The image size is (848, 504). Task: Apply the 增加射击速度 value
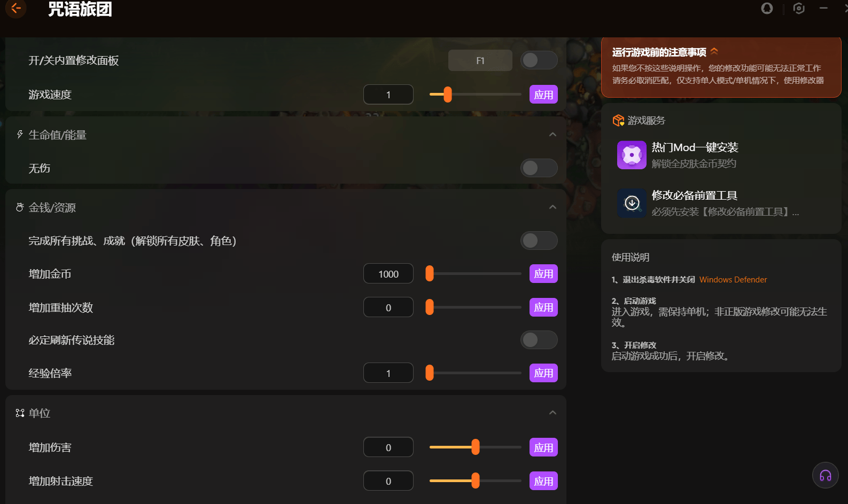pyautogui.click(x=543, y=481)
